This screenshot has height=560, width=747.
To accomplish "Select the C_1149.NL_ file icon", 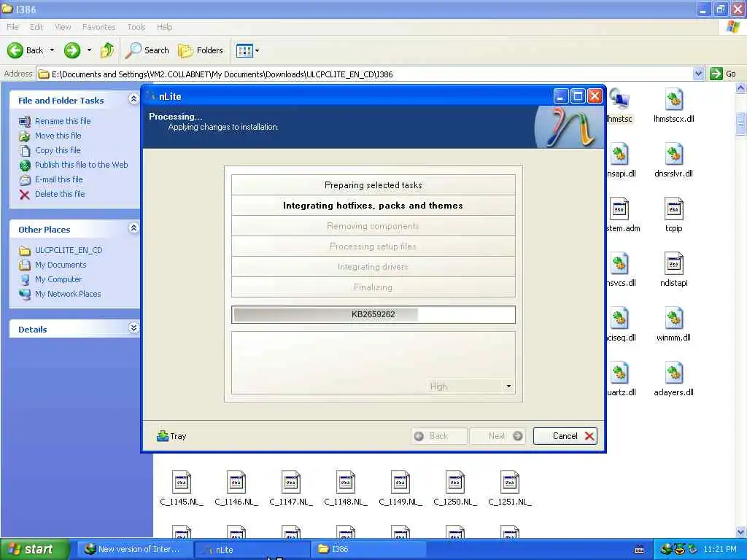I will 400,483.
